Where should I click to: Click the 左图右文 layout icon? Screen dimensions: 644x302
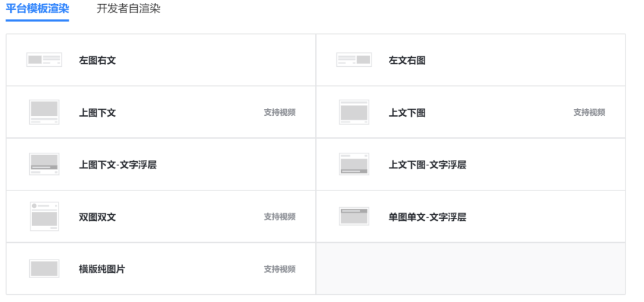[x=44, y=60]
